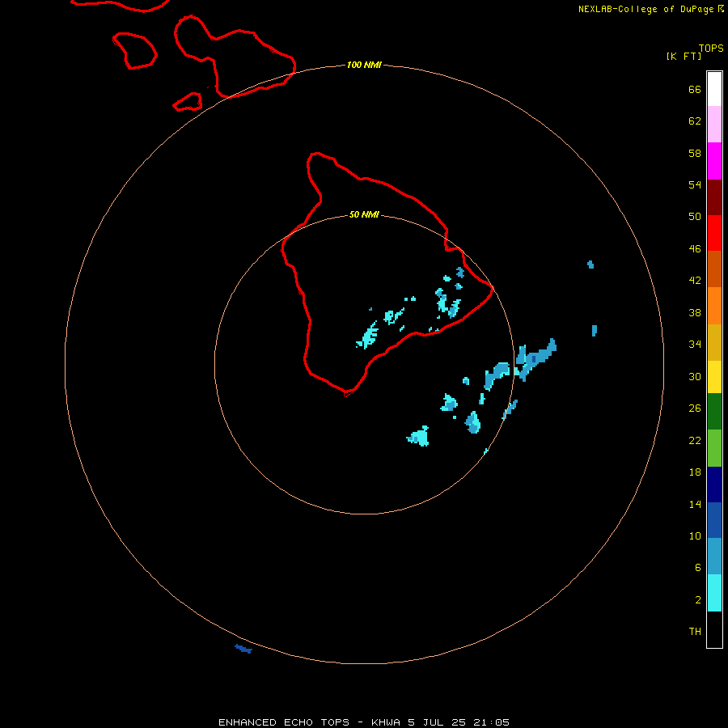Click the '2' legend value
Screen dimensions: 728x728
[697, 600]
